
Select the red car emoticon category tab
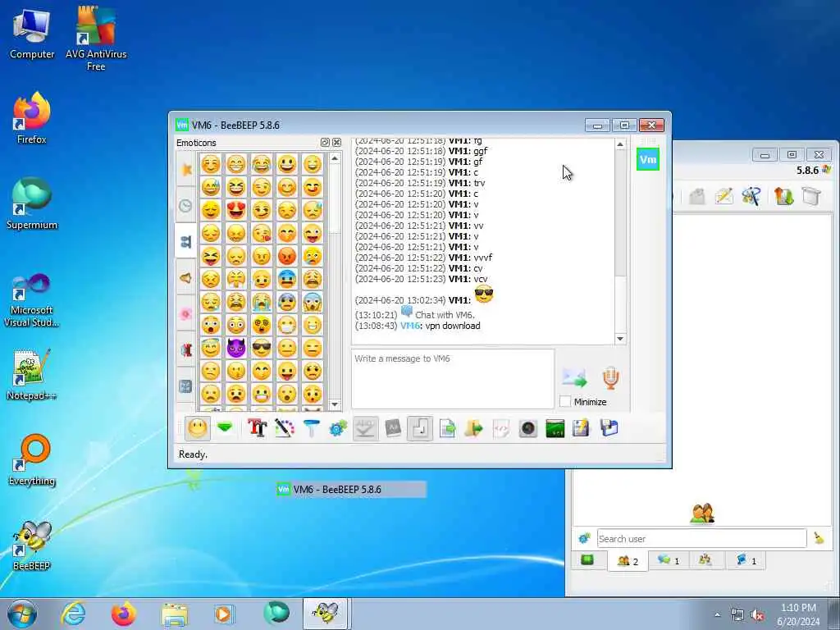point(186,349)
